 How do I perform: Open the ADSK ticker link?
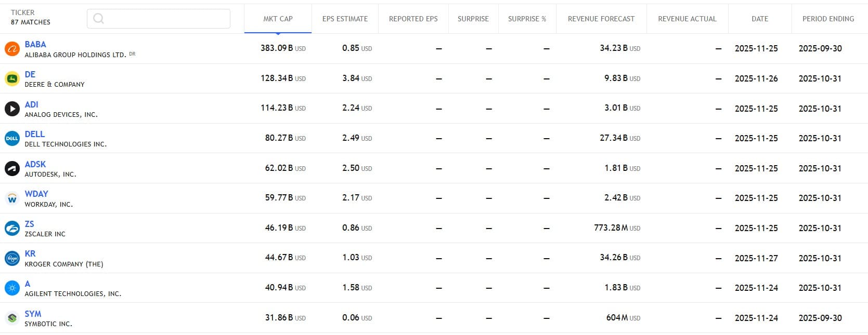35,164
